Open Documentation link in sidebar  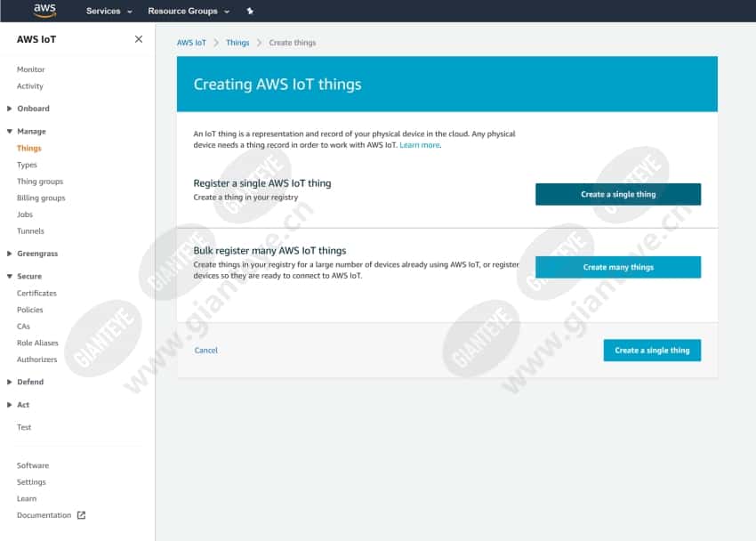pyautogui.click(x=44, y=515)
